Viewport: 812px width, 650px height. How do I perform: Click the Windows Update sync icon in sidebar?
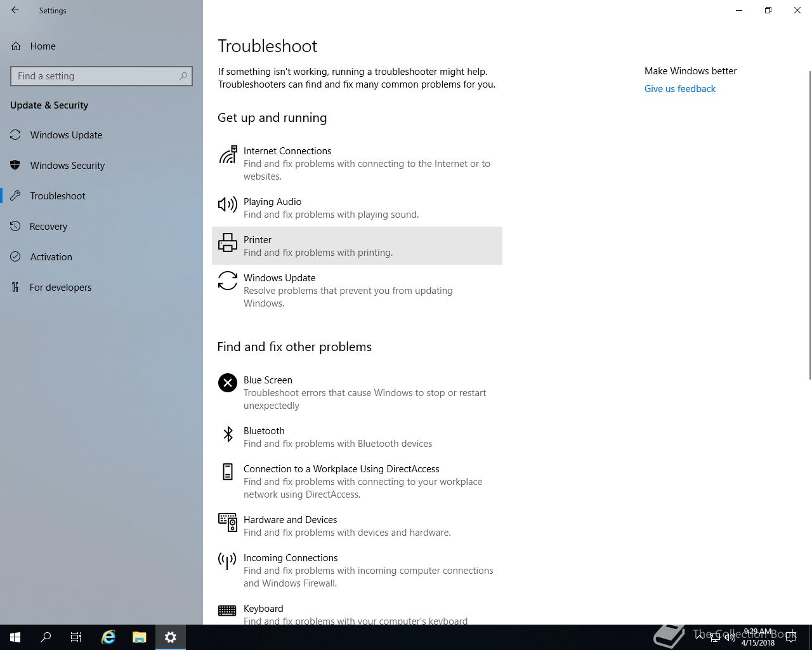16,135
